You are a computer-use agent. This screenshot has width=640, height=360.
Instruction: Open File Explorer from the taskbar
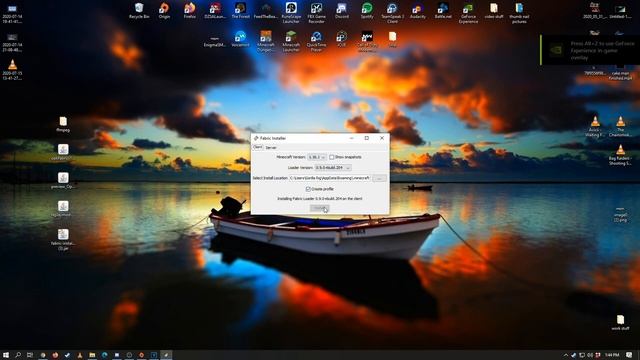tap(92, 355)
